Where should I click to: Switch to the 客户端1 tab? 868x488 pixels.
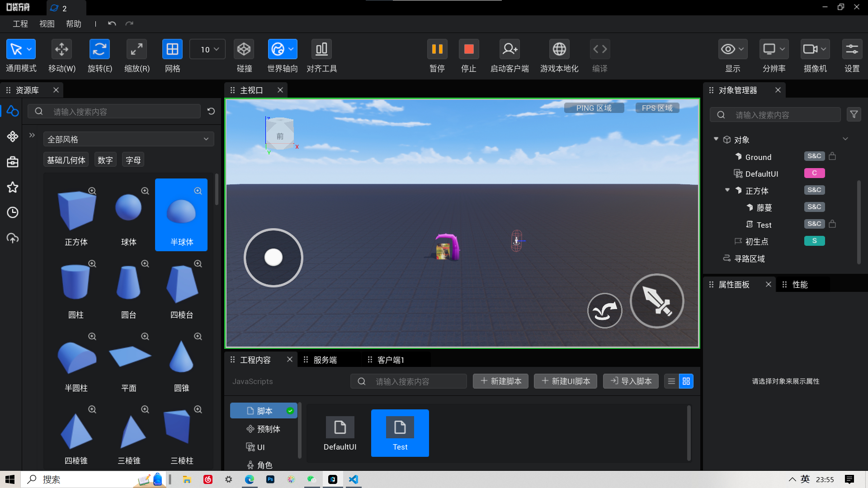[391, 360]
